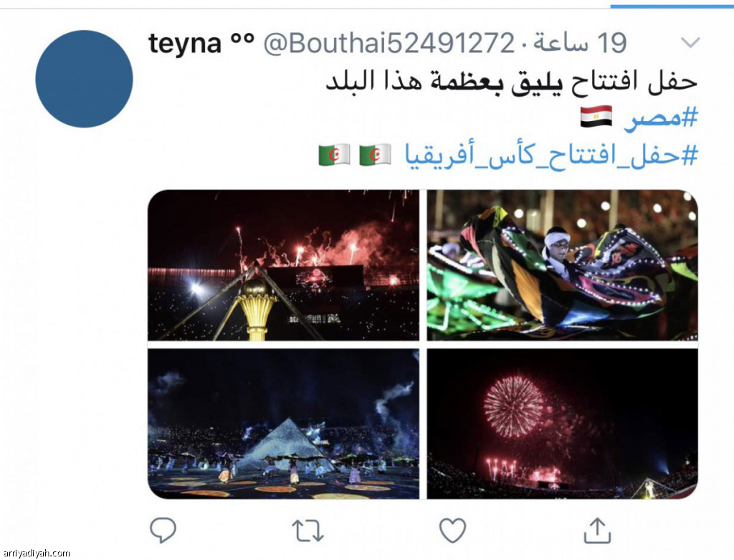The width and height of the screenshot is (734, 560).
Task: Retweet this post using the retweet icon
Action: tap(308, 531)
